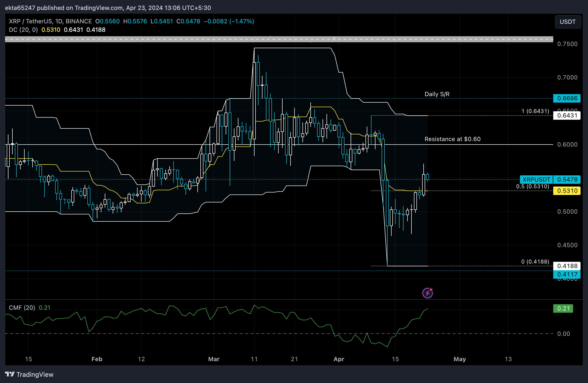Click the USDT currency button
The width and height of the screenshot is (588, 383).
pos(568,22)
